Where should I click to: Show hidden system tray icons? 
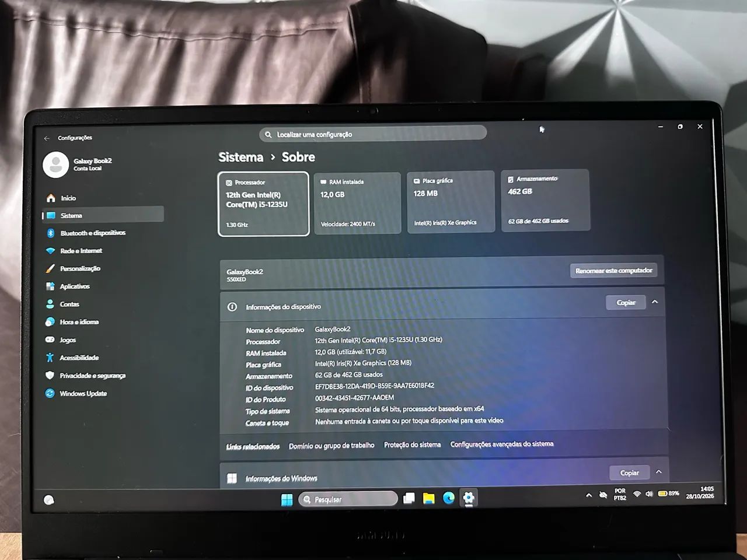click(x=588, y=495)
